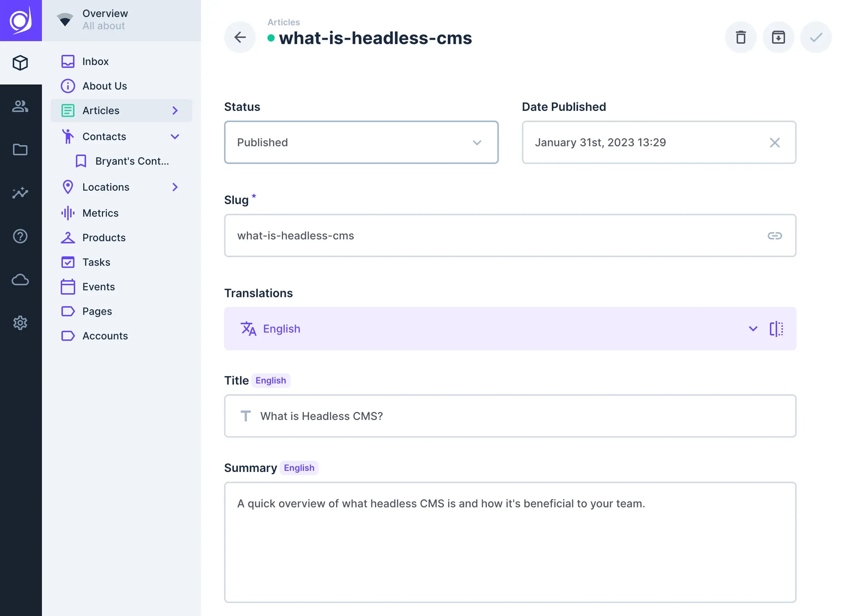Image resolution: width=853 pixels, height=616 pixels.
Task: Go back using the arrow button
Action: [240, 37]
